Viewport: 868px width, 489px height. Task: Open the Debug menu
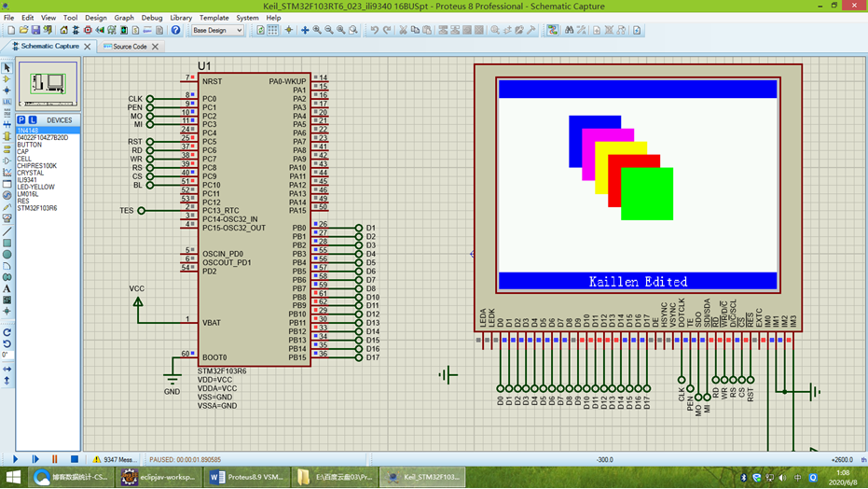152,18
